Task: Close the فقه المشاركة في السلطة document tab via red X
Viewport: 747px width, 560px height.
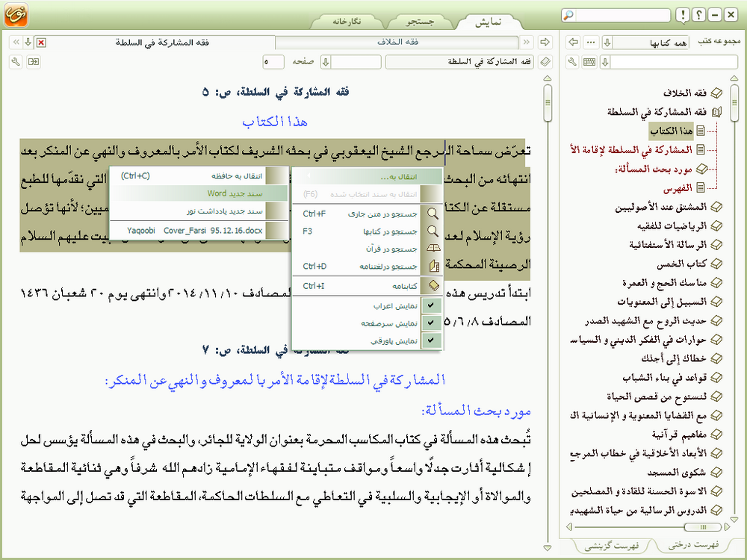Action: (41, 43)
